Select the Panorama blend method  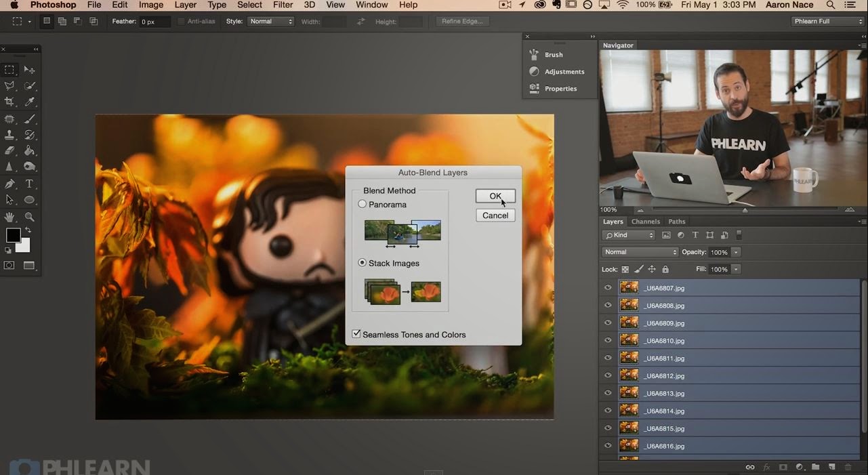[362, 204]
